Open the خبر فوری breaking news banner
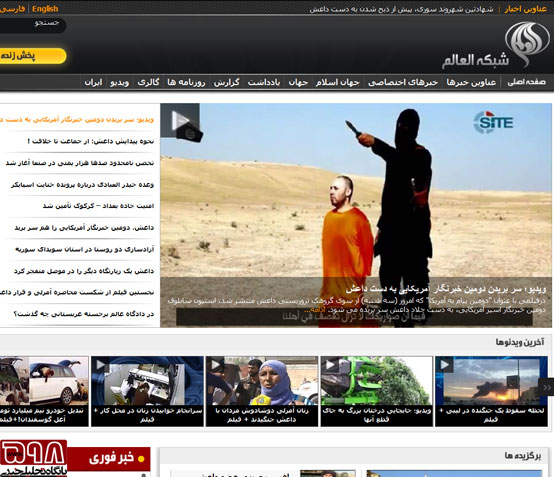This screenshot has width=554, height=477. pyautogui.click(x=108, y=459)
